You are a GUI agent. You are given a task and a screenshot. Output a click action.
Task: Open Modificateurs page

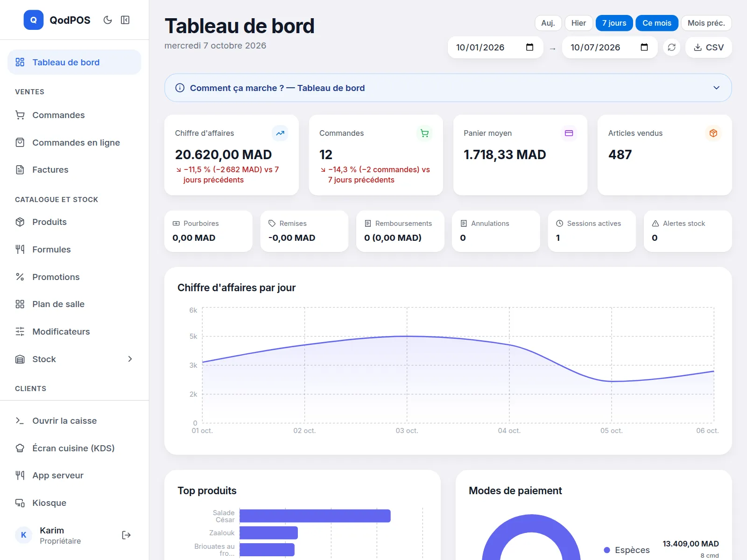[74, 331]
